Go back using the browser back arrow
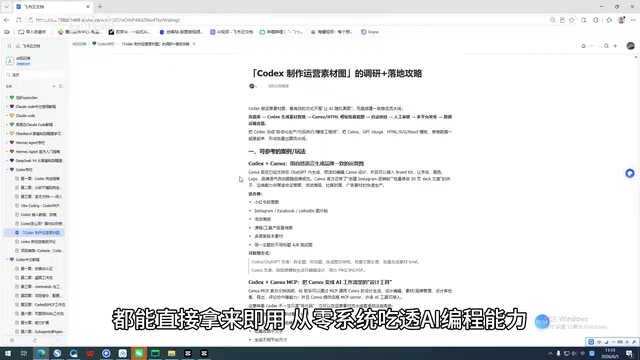This screenshot has width=640, height=360. click(x=7, y=20)
